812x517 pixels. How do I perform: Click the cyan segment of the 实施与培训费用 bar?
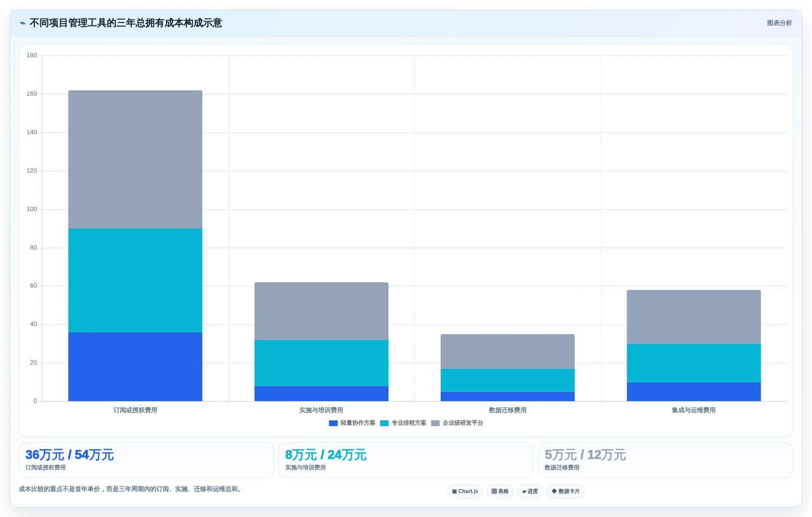point(322,363)
